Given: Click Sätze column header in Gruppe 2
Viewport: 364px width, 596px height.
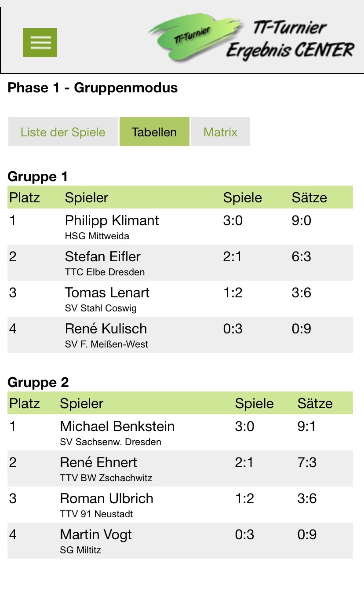Looking at the screenshot, I should (315, 403).
